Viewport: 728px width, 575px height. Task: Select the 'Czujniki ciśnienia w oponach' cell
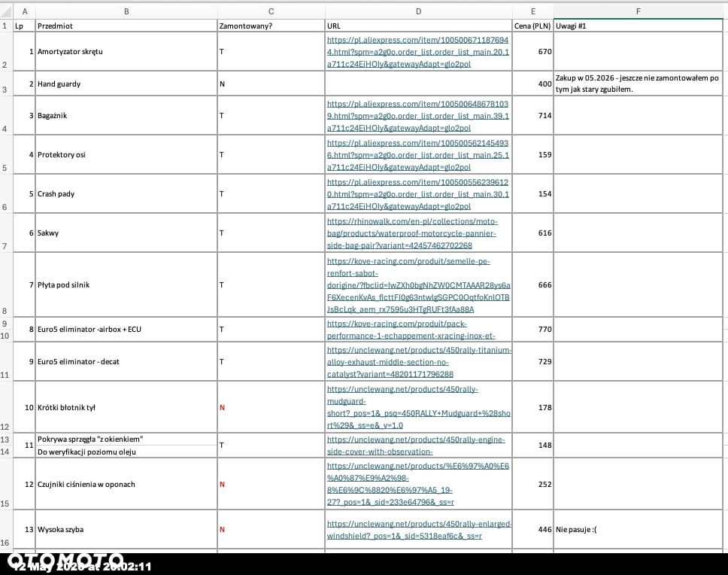point(126,484)
